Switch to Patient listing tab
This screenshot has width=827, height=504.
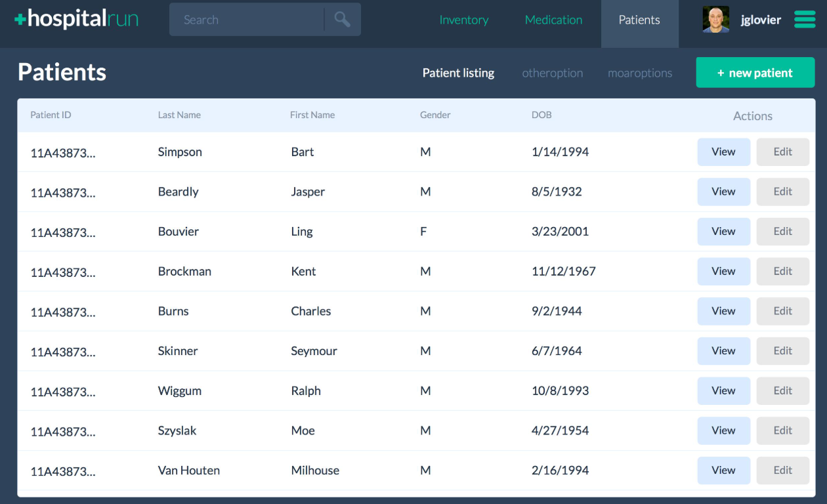click(458, 73)
